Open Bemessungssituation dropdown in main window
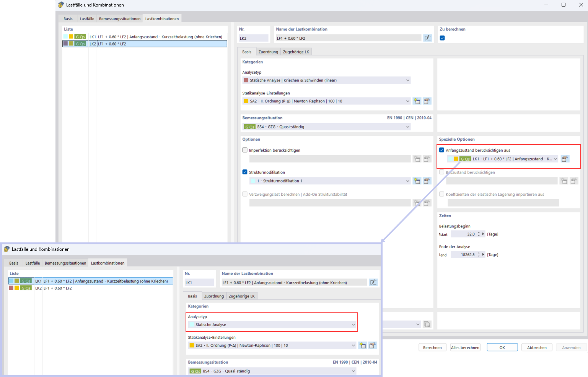588x377 pixels. point(326,127)
